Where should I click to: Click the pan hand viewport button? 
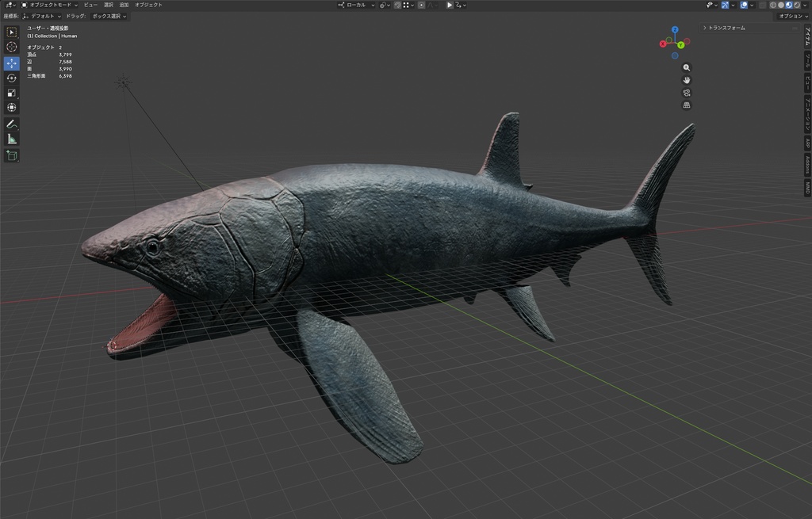pos(687,80)
